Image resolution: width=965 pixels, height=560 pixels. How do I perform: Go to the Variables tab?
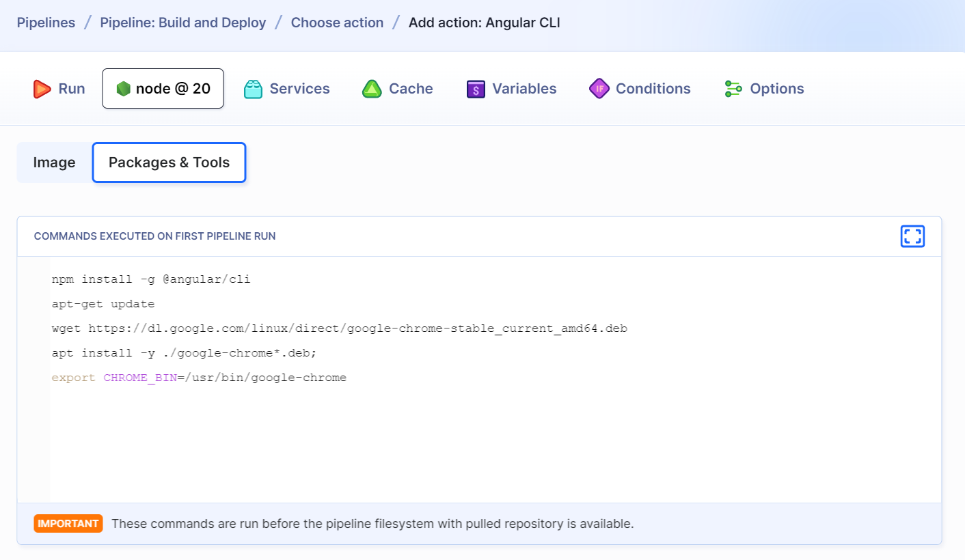512,89
